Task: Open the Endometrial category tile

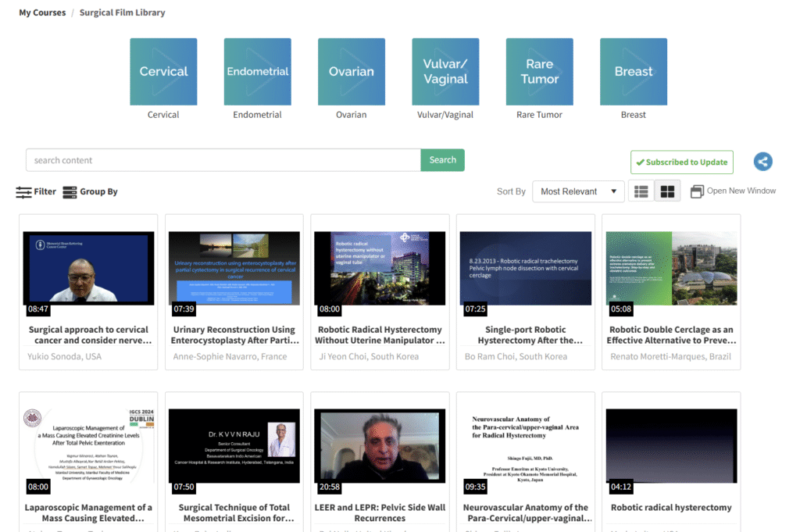Action: point(257,72)
